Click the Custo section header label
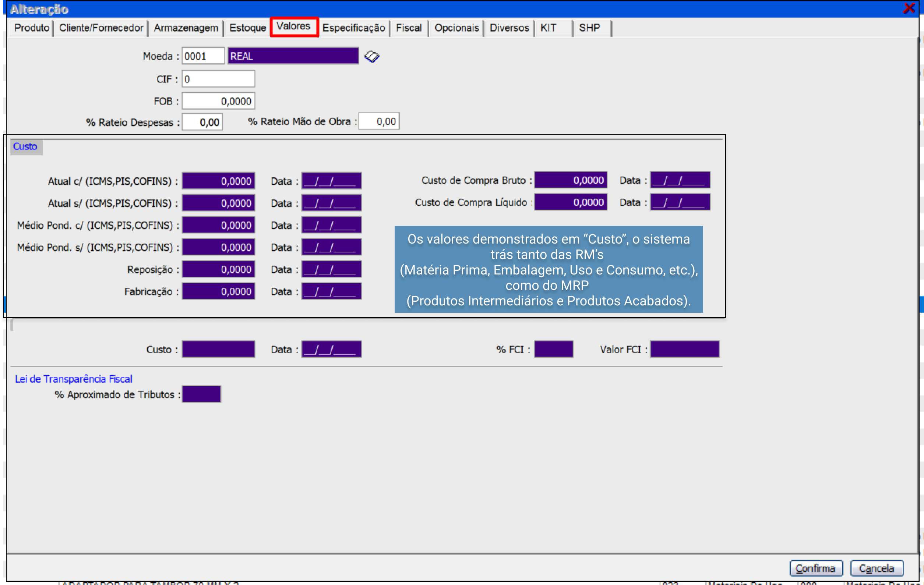 click(25, 146)
